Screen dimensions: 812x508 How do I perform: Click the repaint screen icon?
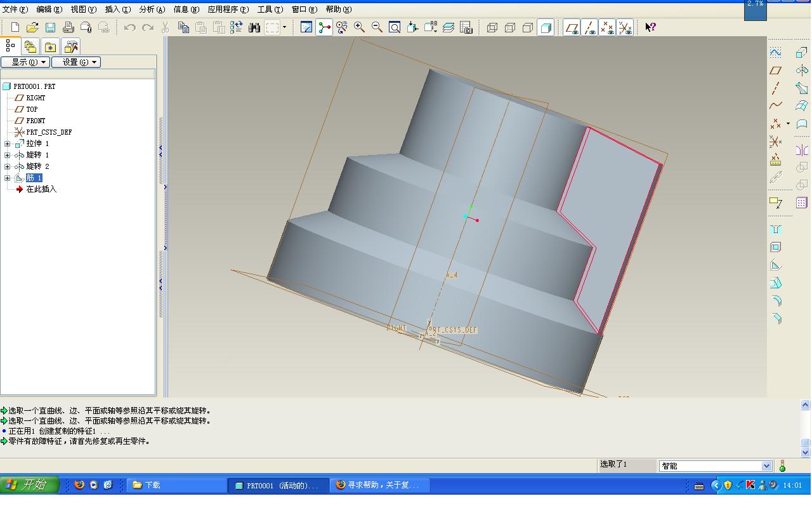click(x=306, y=27)
